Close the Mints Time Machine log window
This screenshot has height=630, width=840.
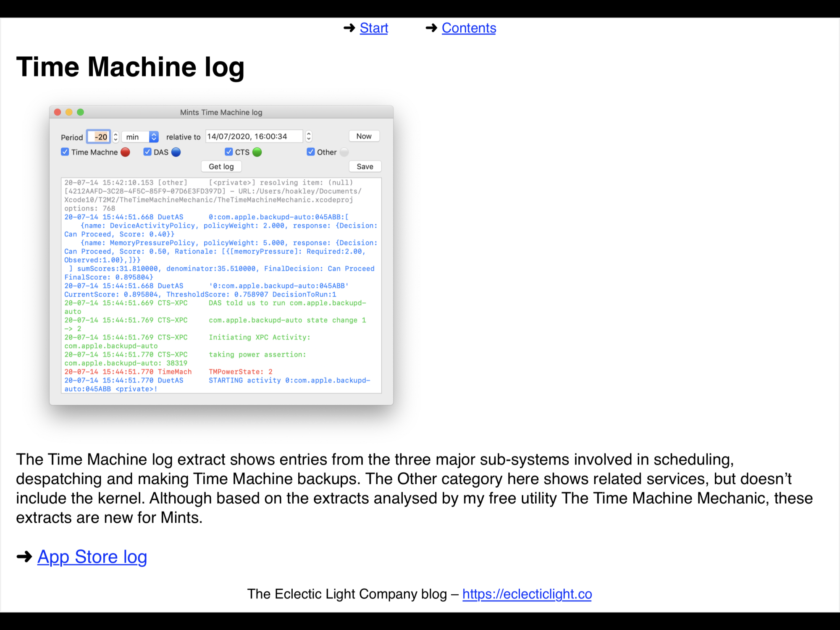58,112
